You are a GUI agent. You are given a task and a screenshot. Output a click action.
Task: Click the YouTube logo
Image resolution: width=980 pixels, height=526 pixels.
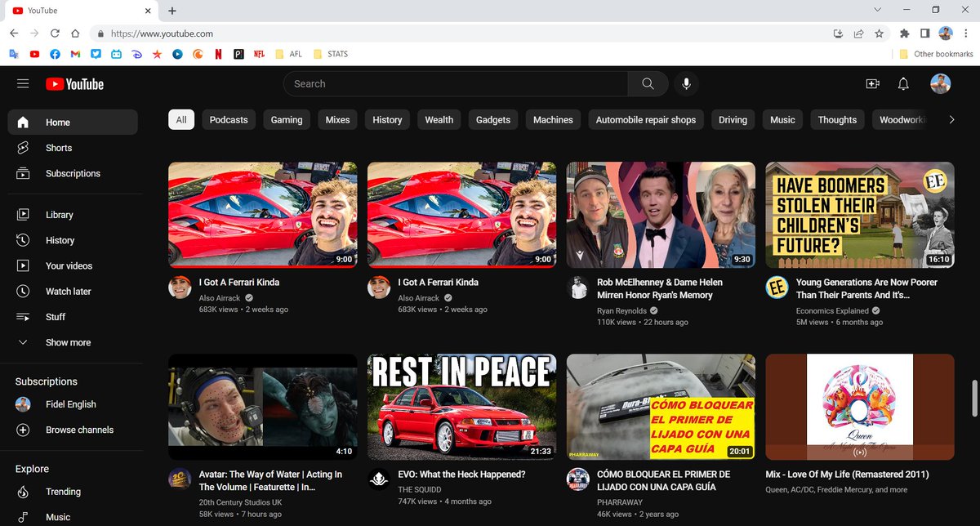coord(75,84)
